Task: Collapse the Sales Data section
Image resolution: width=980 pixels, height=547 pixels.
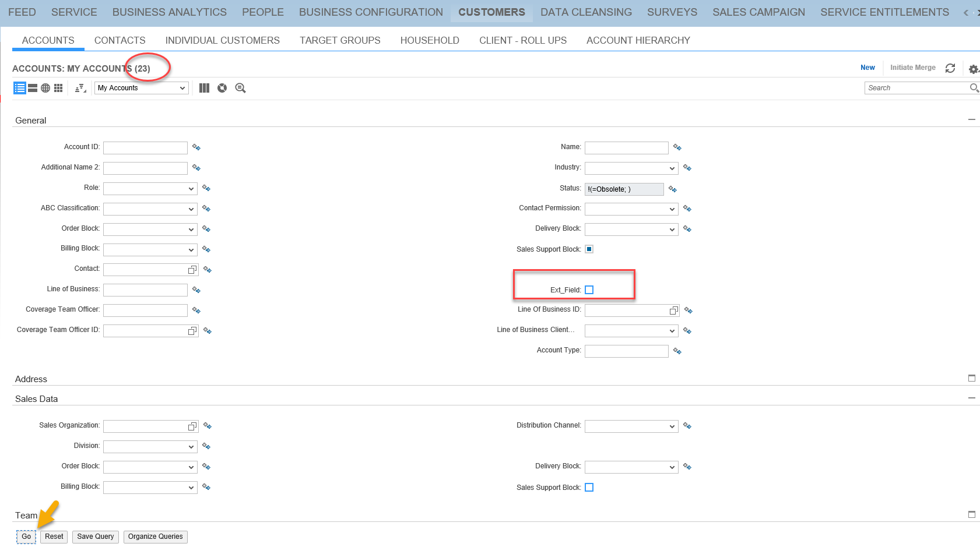Action: (x=971, y=398)
